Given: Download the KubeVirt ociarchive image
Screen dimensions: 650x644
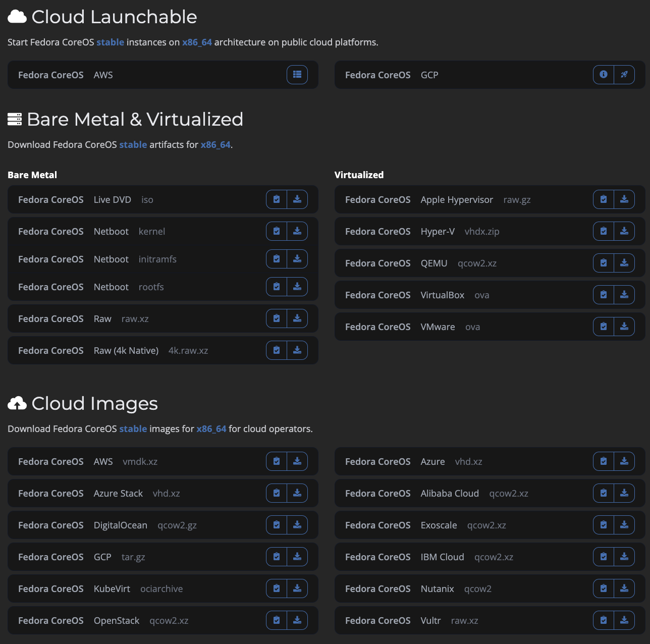Looking at the screenshot, I should 297,588.
